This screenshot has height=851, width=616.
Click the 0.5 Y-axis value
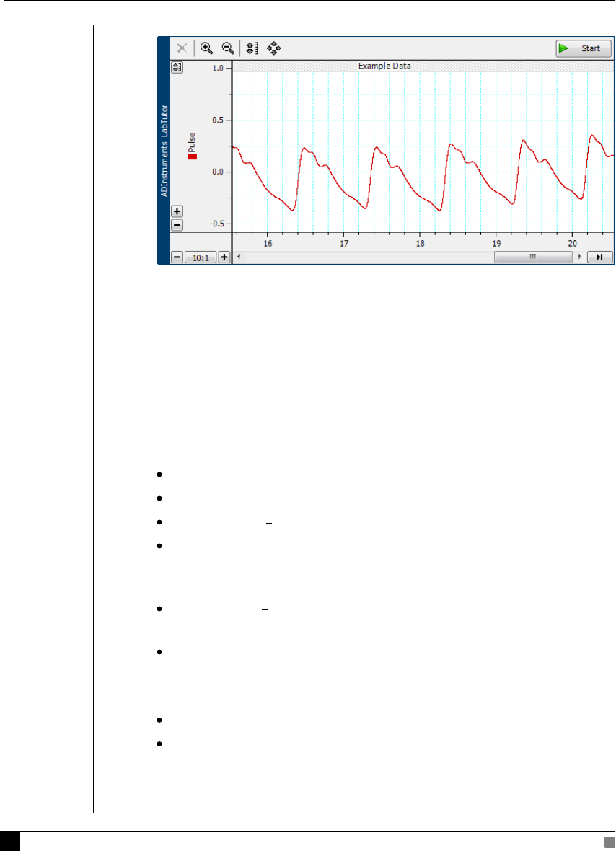click(x=218, y=120)
